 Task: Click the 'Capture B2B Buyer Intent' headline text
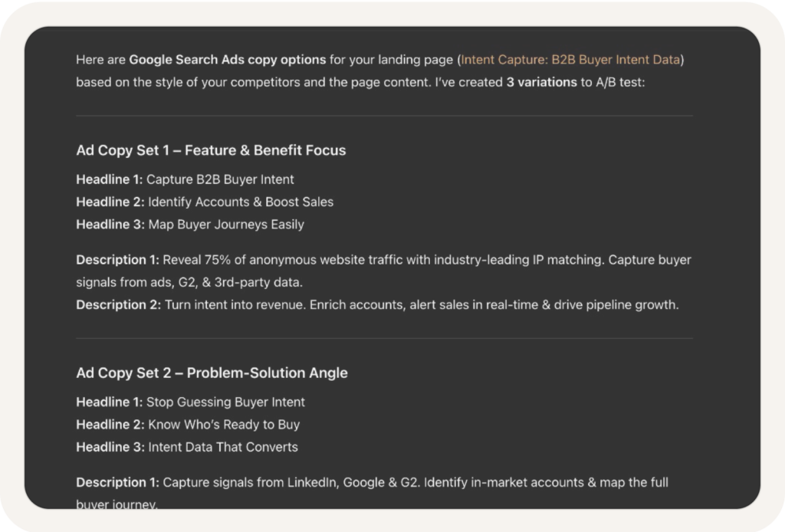[x=220, y=179]
